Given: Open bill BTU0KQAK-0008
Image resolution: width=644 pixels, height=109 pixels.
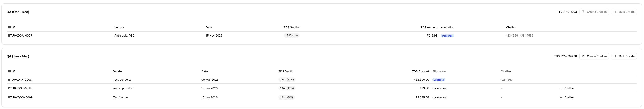Looking at the screenshot, I should click(20, 80).
